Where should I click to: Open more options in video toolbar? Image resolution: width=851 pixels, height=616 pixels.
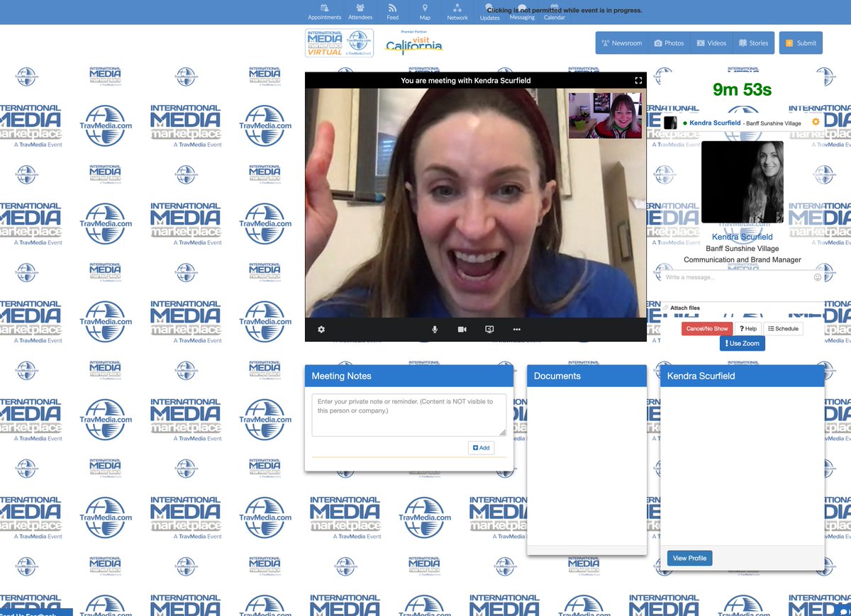click(x=516, y=330)
